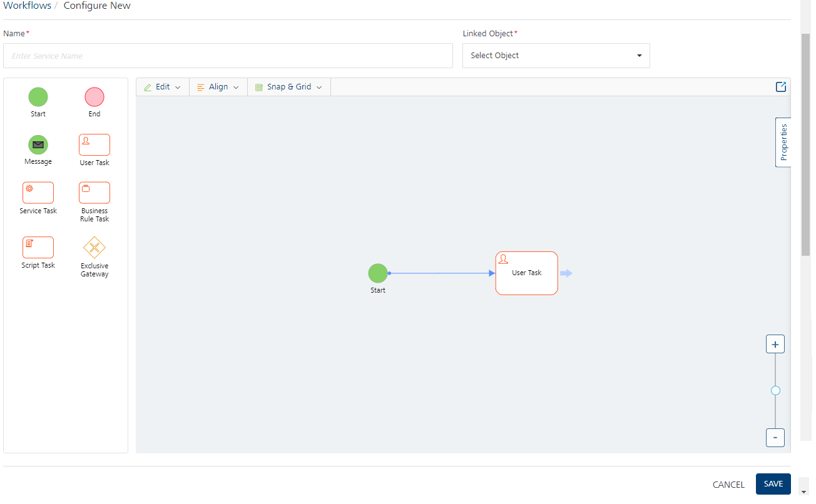Expand the Snap & Grid options
The height and width of the screenshot is (504, 816).
(288, 87)
